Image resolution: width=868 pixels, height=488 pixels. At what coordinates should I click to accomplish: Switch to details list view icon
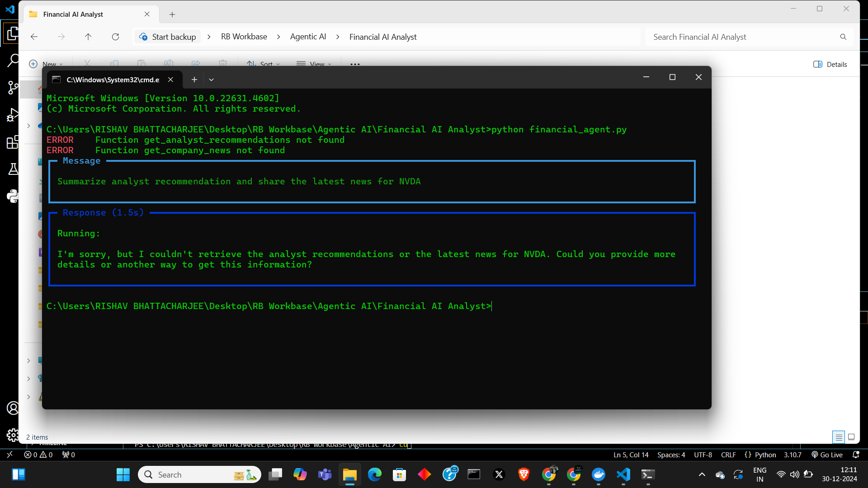(x=839, y=437)
